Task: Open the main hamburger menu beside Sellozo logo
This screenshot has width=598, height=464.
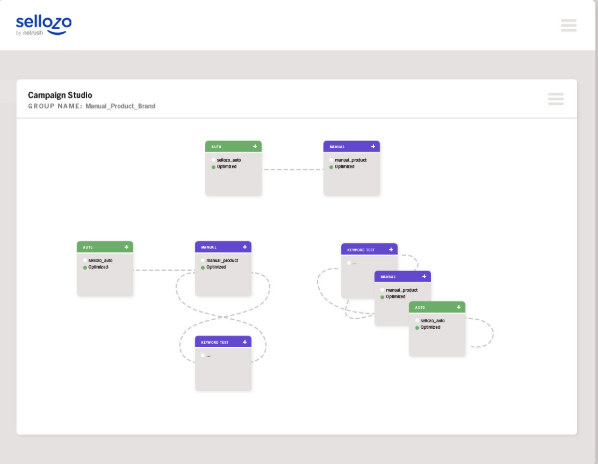Action: (569, 25)
